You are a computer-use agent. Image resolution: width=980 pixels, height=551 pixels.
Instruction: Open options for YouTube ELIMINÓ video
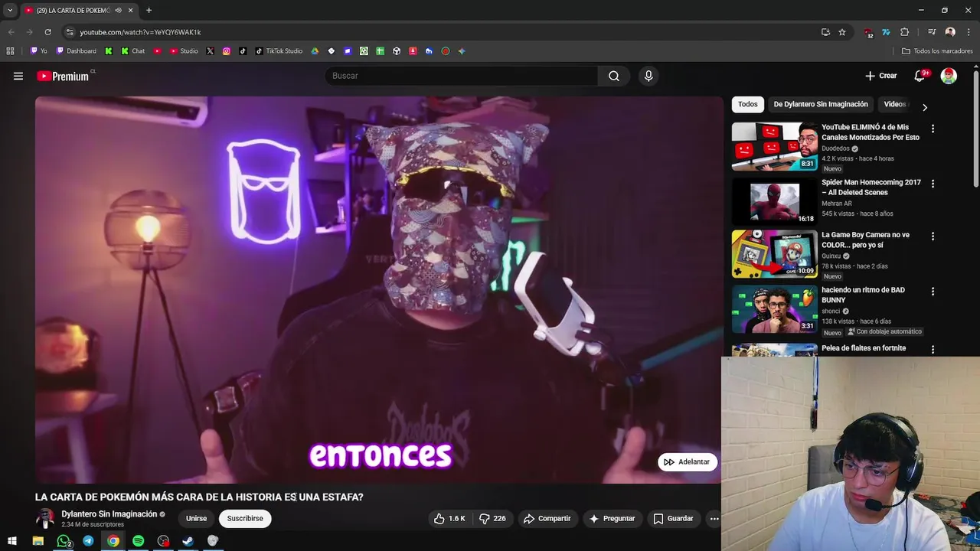[933, 129]
